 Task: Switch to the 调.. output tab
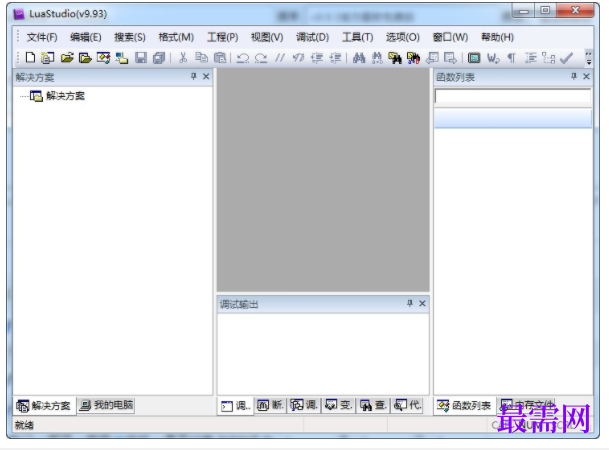(235, 406)
